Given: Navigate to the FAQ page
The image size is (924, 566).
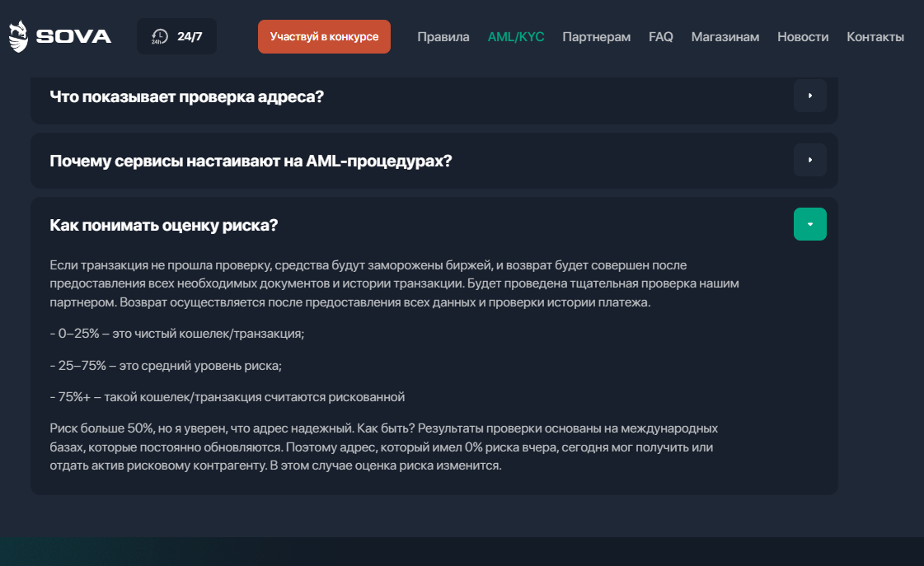Looking at the screenshot, I should pos(661,36).
